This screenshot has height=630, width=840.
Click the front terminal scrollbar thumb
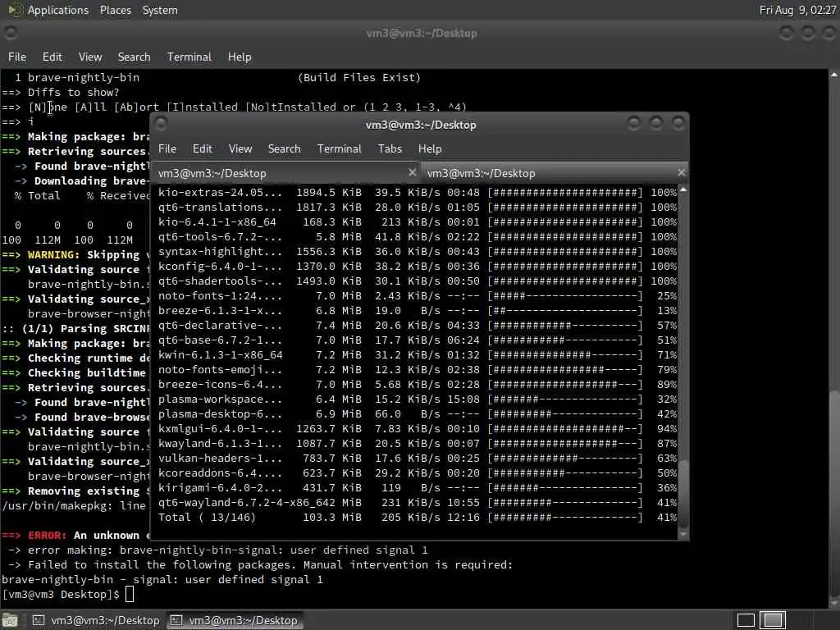[x=683, y=495]
